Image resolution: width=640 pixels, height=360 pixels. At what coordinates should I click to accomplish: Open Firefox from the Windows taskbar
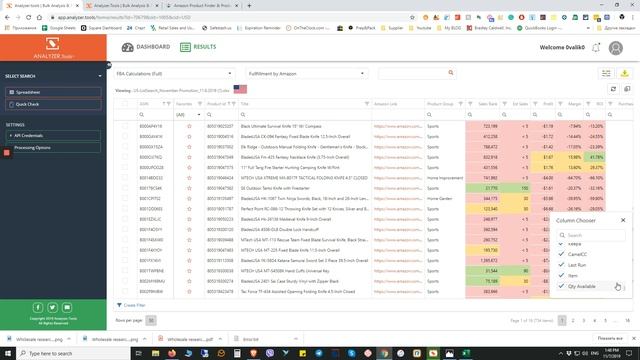point(172,353)
